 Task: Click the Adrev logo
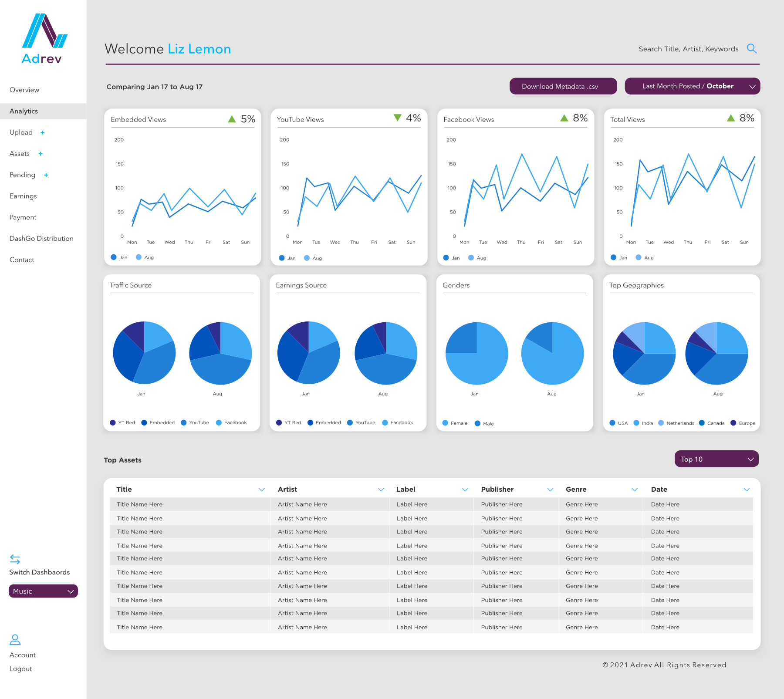tap(43, 39)
